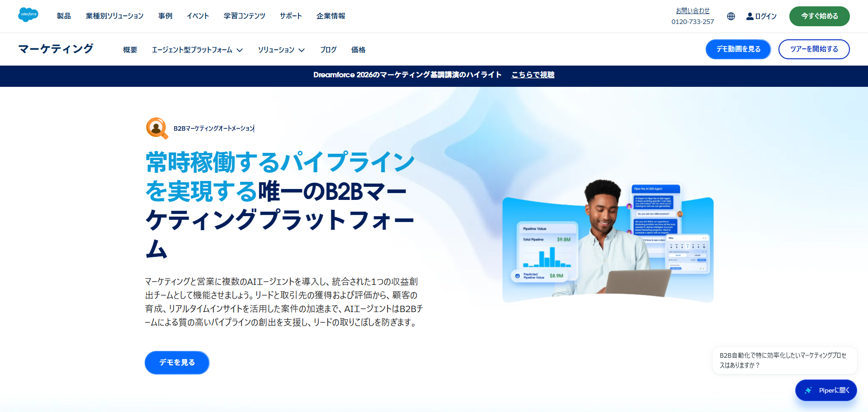The height and width of the screenshot is (412, 868).
Task: Click the phone number 0120-733-257
Action: pyautogui.click(x=693, y=22)
